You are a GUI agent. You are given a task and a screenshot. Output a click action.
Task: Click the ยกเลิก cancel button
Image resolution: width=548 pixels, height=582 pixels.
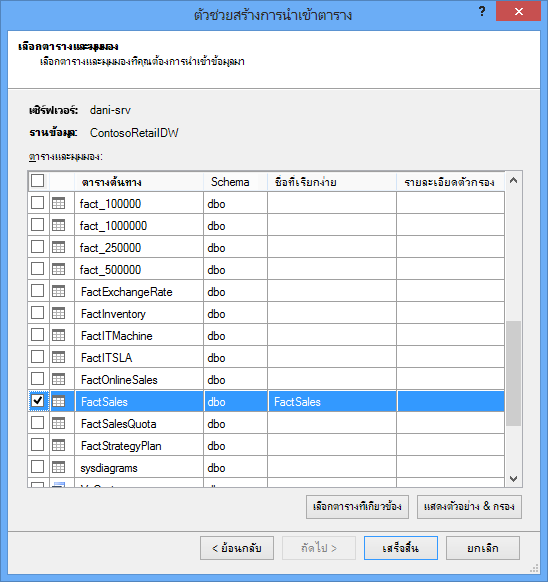point(483,548)
